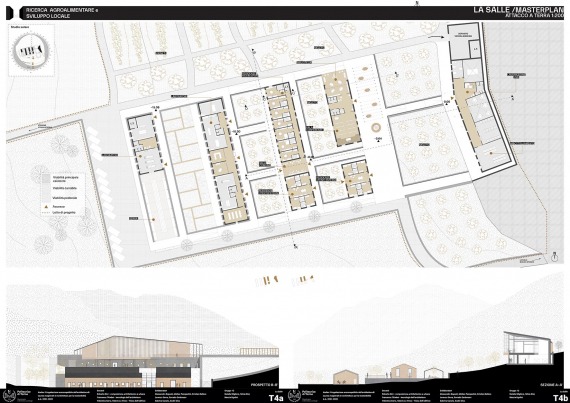Click the small keyplan thumbnail above the elevation

click(x=267, y=280)
